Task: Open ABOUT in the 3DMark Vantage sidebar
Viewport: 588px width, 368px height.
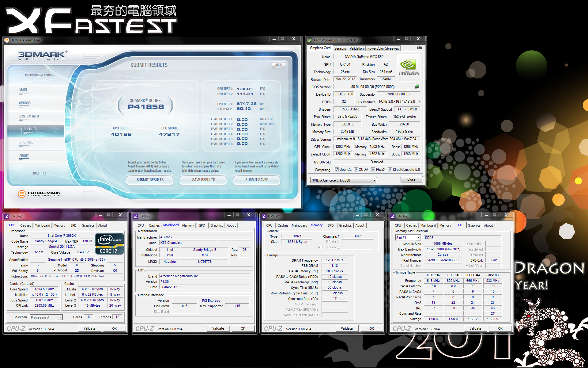Action: [x=24, y=156]
